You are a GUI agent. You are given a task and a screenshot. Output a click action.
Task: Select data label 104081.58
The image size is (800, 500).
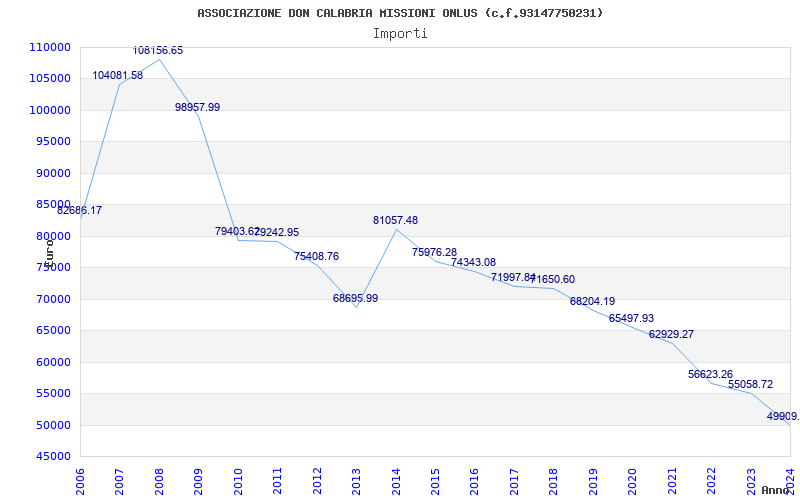[x=118, y=76]
